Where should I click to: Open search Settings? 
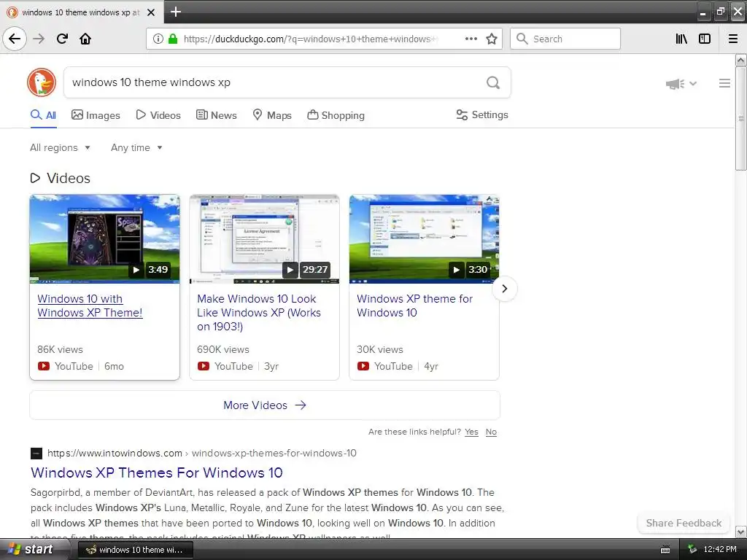482,114
